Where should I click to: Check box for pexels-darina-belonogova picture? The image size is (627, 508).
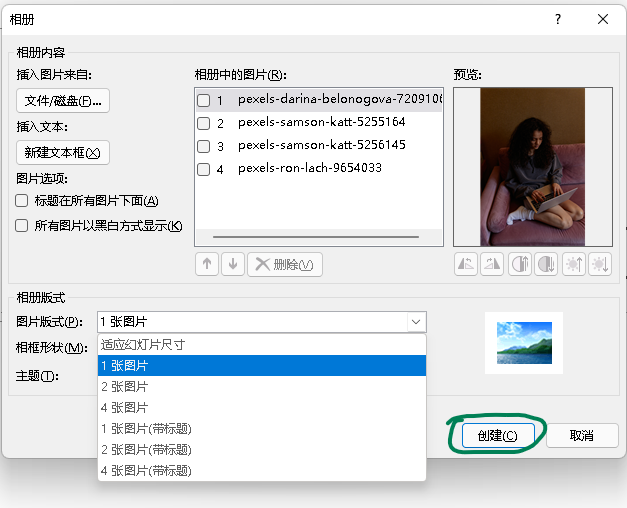[x=204, y=100]
